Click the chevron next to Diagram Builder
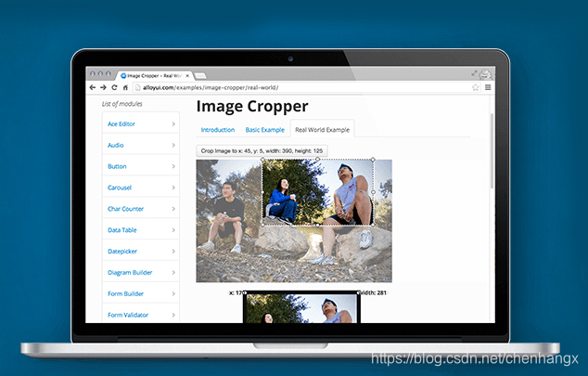588x376 pixels. 173,272
